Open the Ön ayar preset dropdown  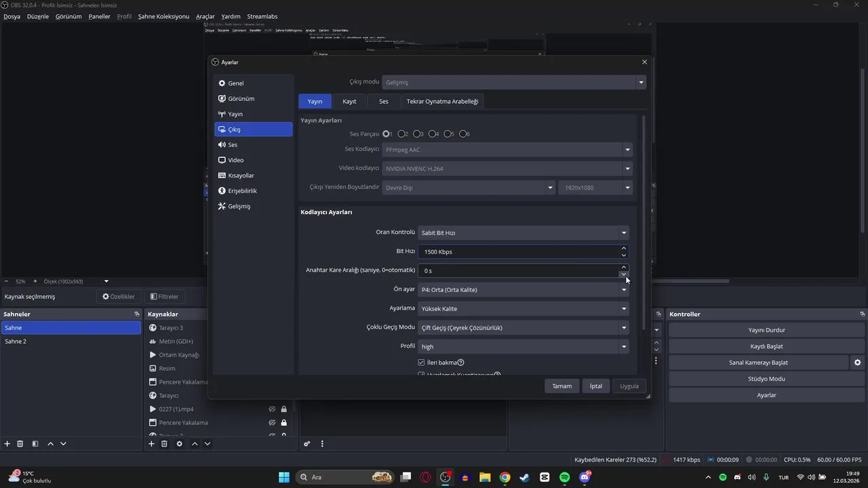[x=524, y=289]
